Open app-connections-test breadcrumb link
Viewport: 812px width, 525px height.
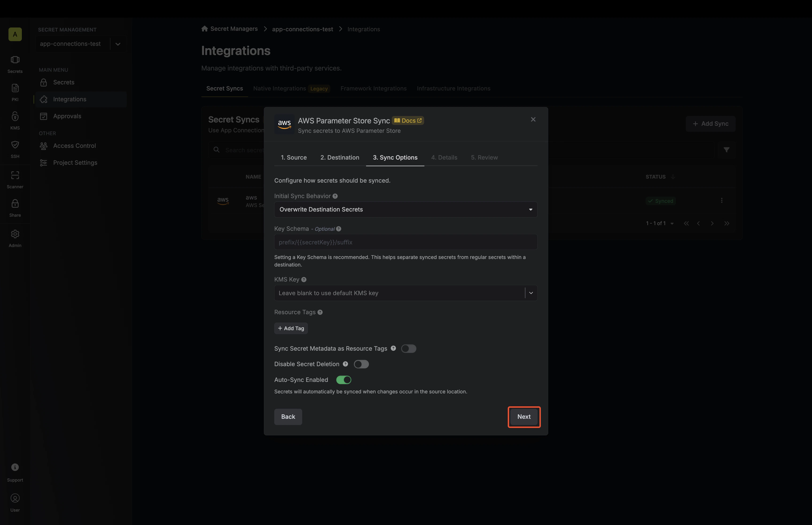pos(302,29)
